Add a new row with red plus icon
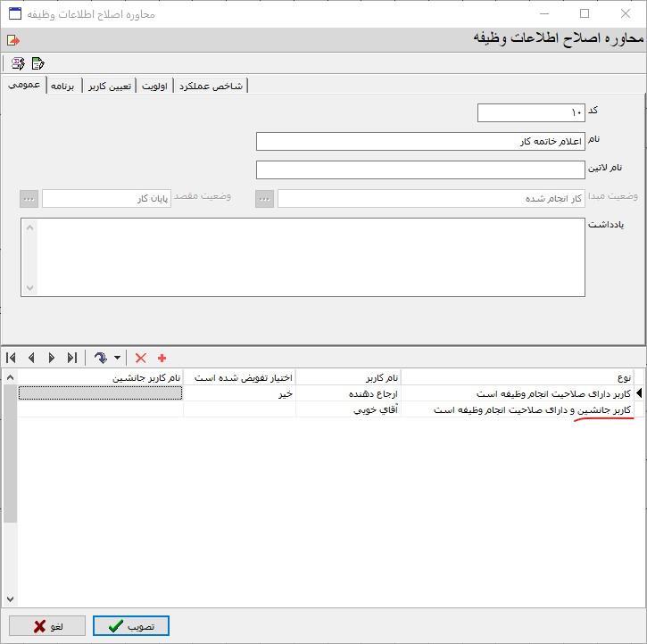The image size is (647, 644). click(x=162, y=358)
